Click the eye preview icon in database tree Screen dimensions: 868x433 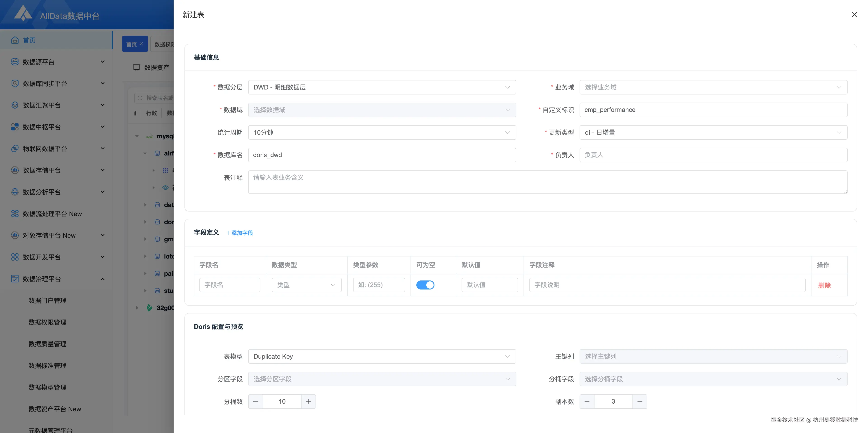[165, 188]
